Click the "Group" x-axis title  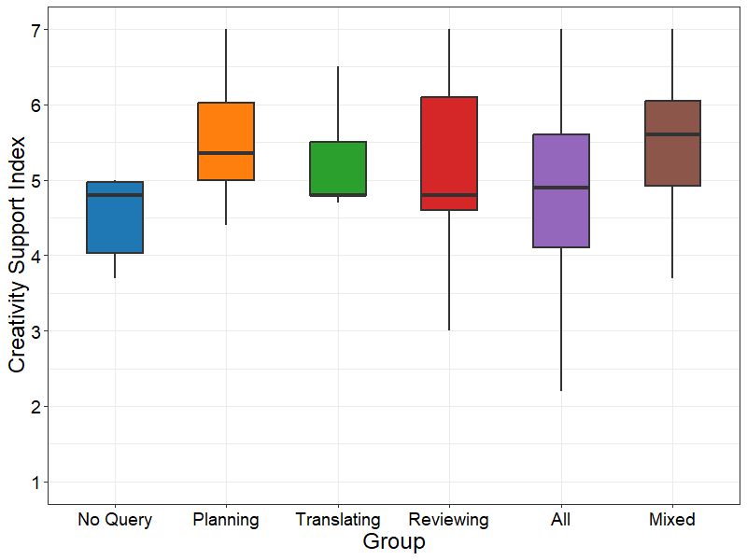point(393,542)
